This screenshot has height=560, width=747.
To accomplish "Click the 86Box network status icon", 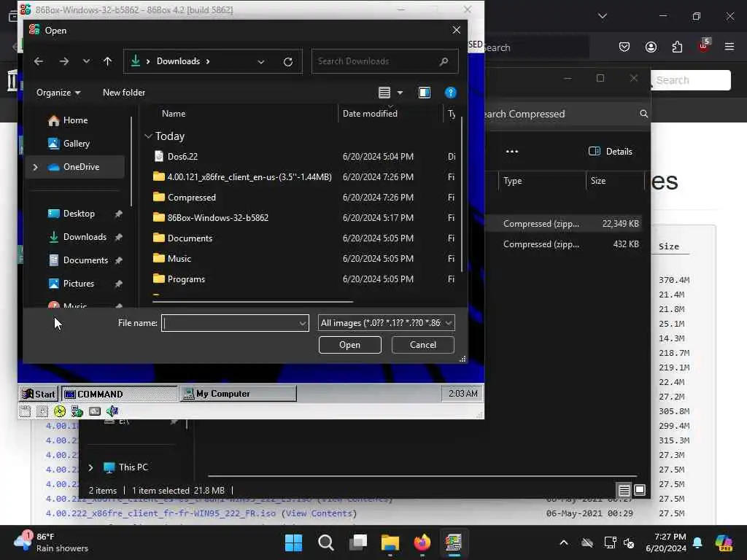I will tap(77, 411).
